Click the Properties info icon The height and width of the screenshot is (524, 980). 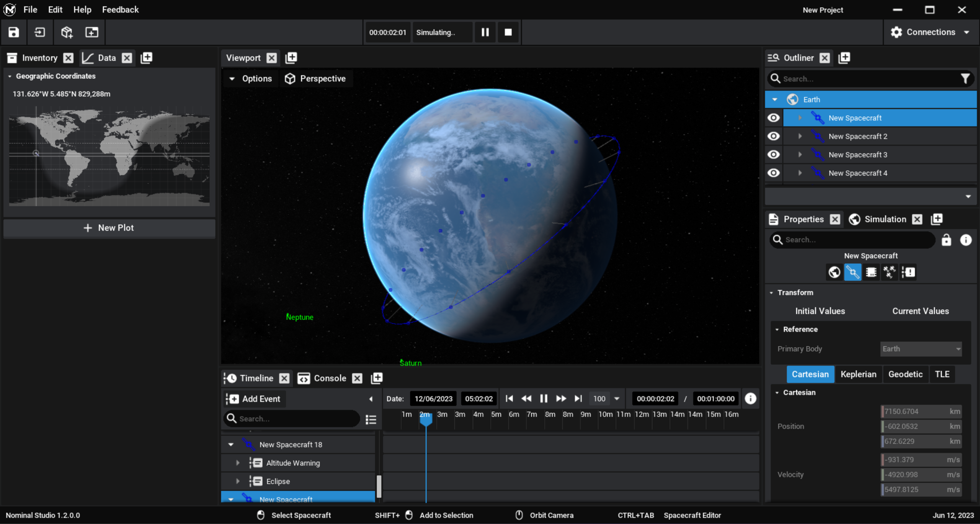[966, 240]
